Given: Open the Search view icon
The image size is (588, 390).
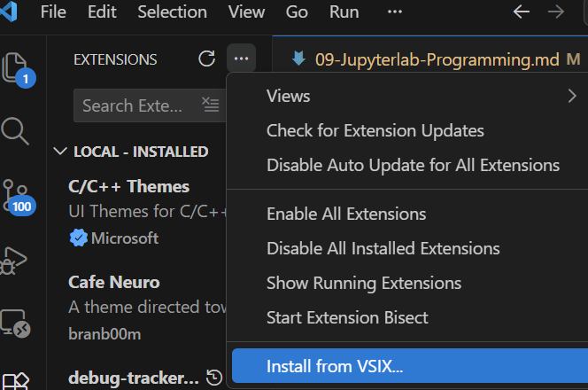Looking at the screenshot, I should pos(16,131).
